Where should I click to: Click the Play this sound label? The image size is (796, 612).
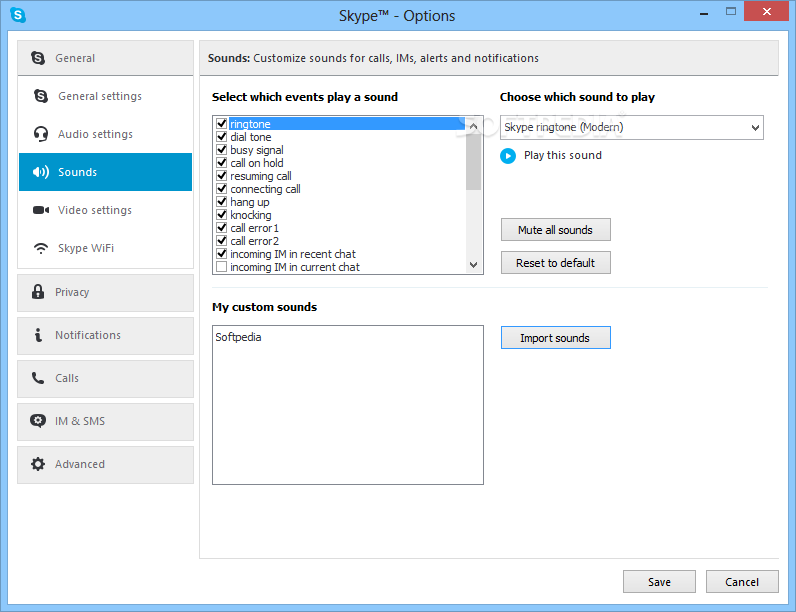(562, 155)
